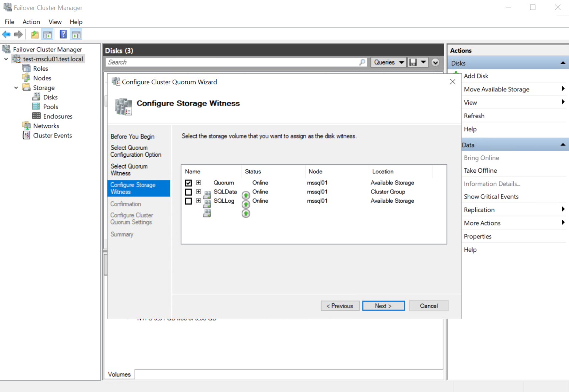The image size is (569, 392).
Task: Open the Action menu
Action: point(31,22)
